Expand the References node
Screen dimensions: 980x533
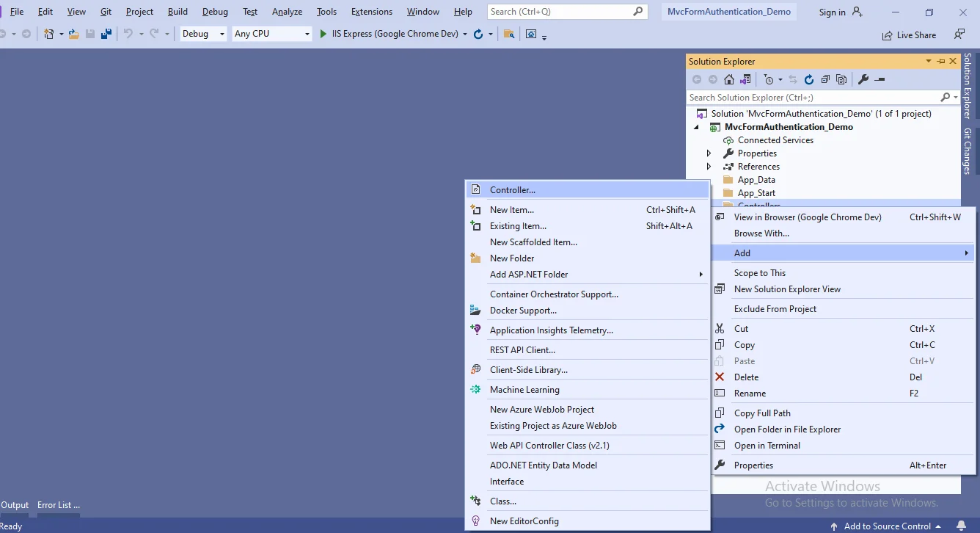coord(709,167)
